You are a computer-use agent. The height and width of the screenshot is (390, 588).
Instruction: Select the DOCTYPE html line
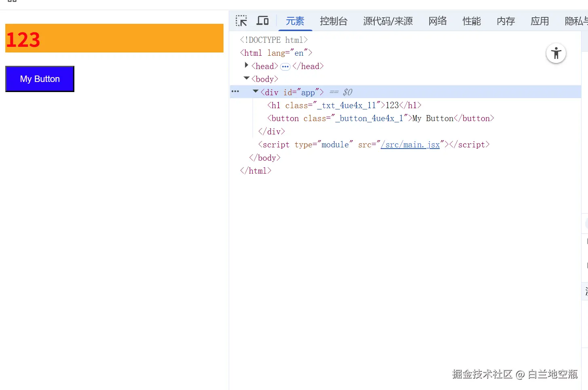274,40
